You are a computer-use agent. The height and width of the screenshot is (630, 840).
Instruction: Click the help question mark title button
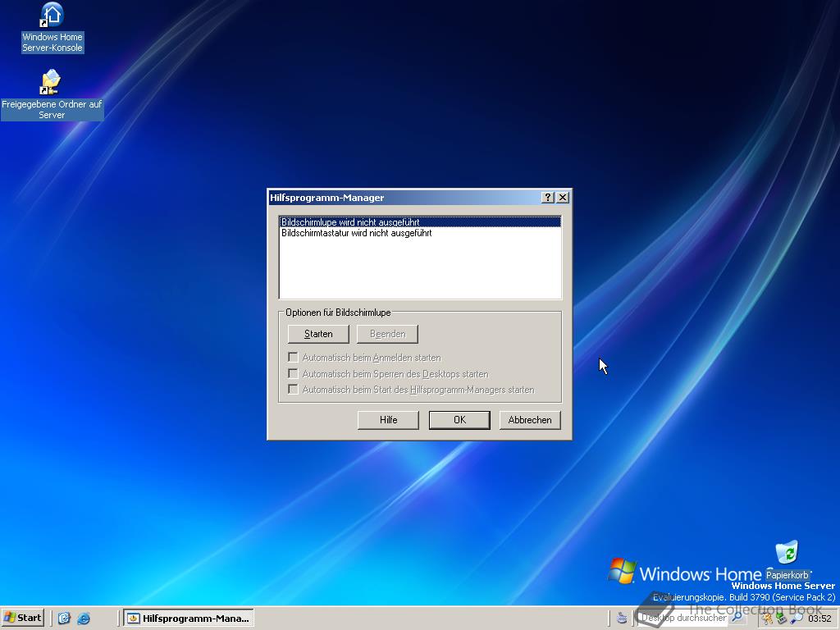coord(547,197)
